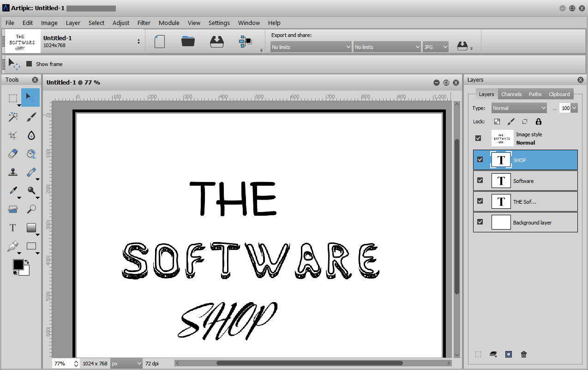Switch to the Channels tab
This screenshot has height=370, width=588.
click(x=511, y=94)
